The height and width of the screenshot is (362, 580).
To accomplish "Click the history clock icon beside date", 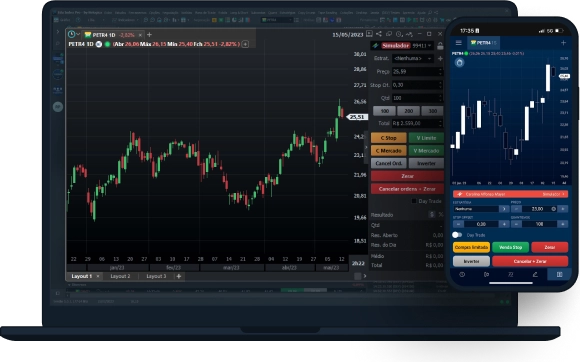I will (399, 34).
